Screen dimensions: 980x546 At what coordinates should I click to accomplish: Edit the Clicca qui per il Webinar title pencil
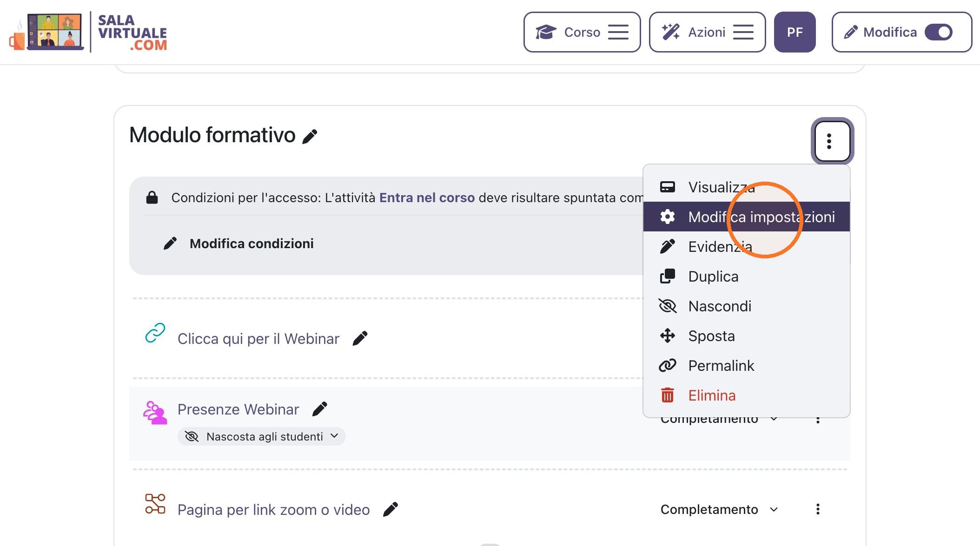click(x=360, y=338)
